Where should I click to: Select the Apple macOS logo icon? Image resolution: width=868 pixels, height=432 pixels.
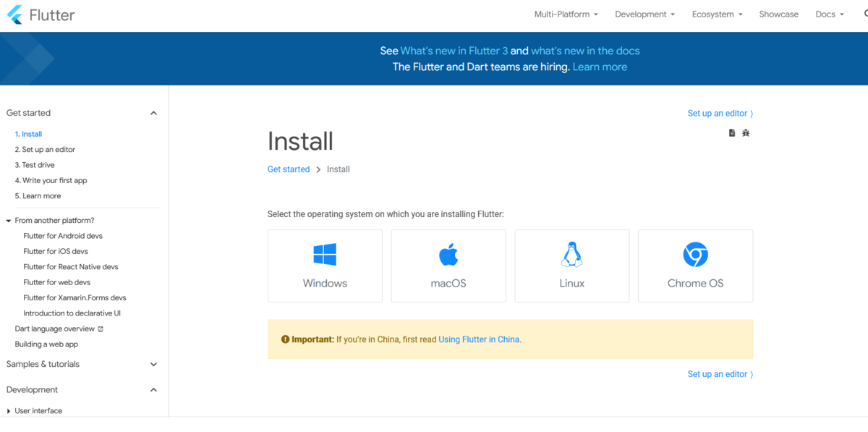(448, 255)
